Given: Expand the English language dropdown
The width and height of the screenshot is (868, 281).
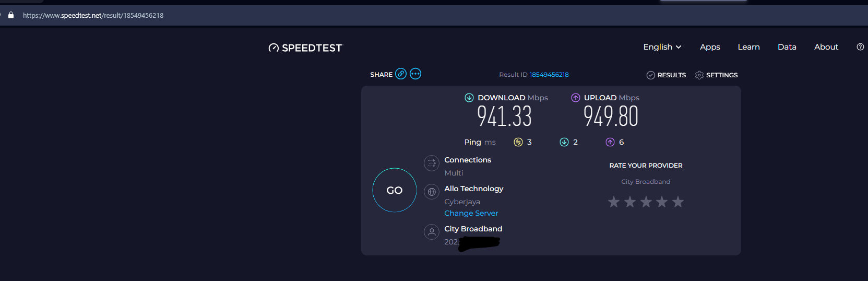Looking at the screenshot, I should point(662,47).
